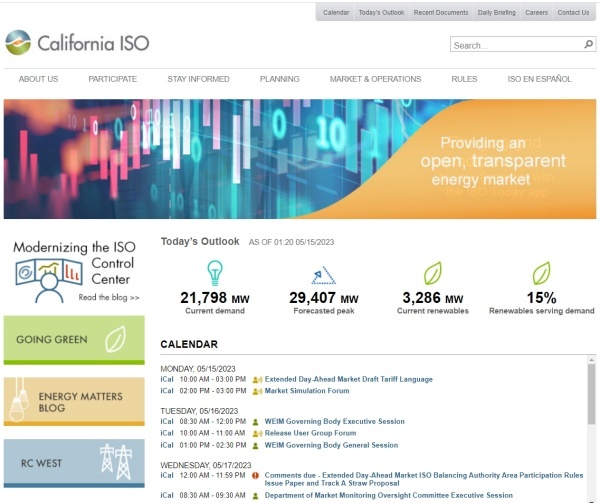This screenshot has width=600, height=503.
Task: Expand the Stay Informed navigation menu
Action: pyautogui.click(x=198, y=79)
